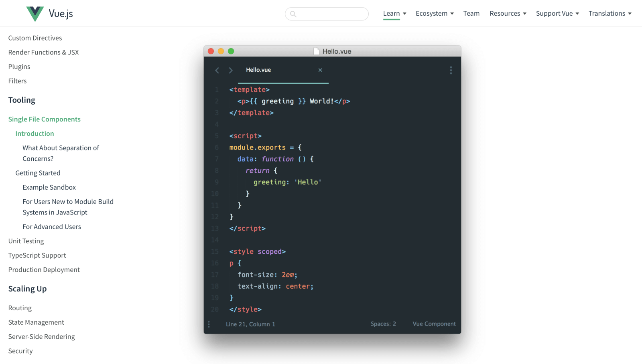Click the Vue.js logo
The height and width of the screenshot is (364, 642).
tap(35, 13)
